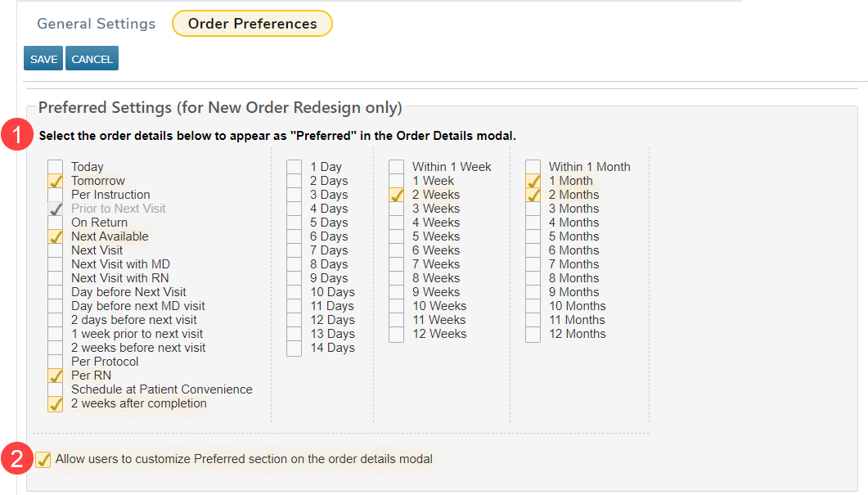Toggle Allow users to customize Preferred section

43,459
